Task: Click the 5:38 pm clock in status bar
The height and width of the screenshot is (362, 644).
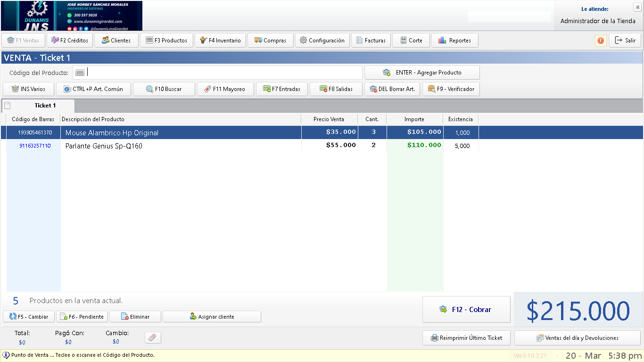Action: 625,355
